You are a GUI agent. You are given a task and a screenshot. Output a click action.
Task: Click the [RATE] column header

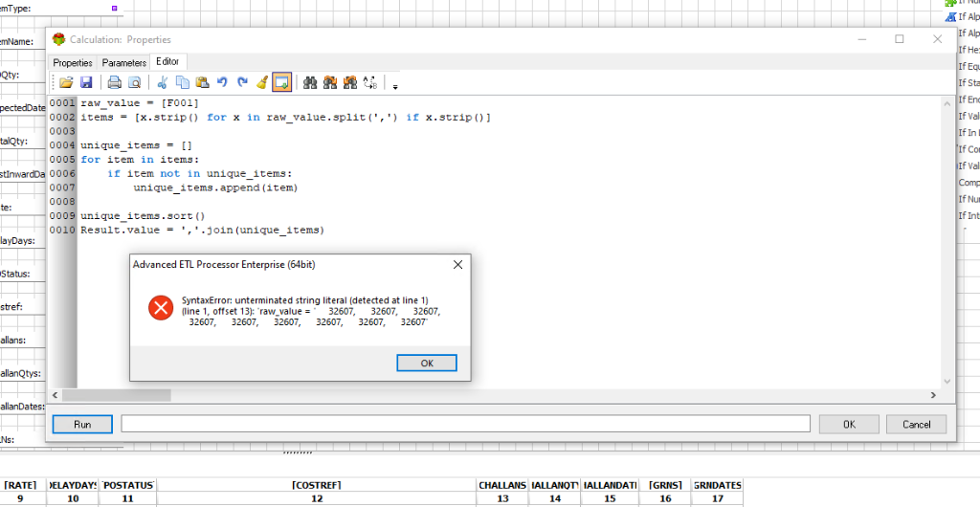[21, 485]
